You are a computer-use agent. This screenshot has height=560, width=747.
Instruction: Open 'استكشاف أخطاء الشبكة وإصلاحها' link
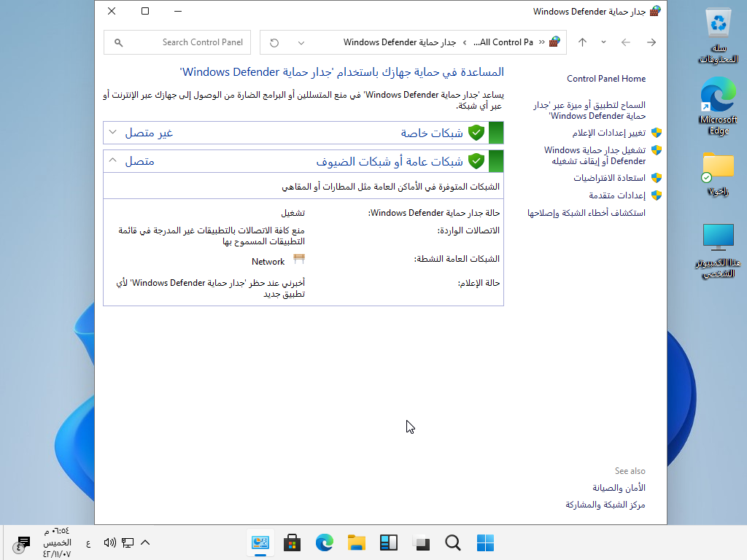point(586,213)
